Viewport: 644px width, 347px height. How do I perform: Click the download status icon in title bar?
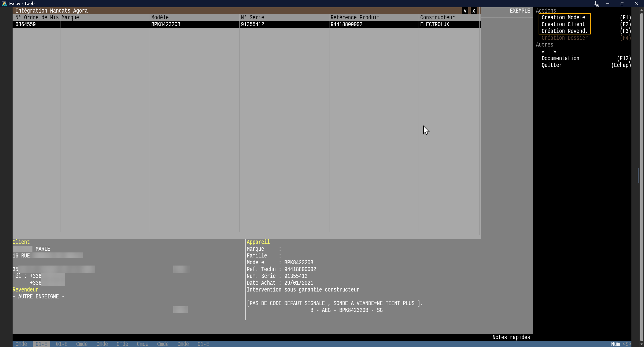596,4
